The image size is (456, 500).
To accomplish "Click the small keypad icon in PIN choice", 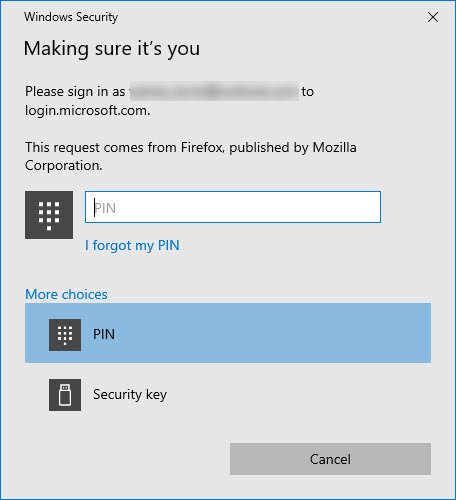I will click(65, 335).
